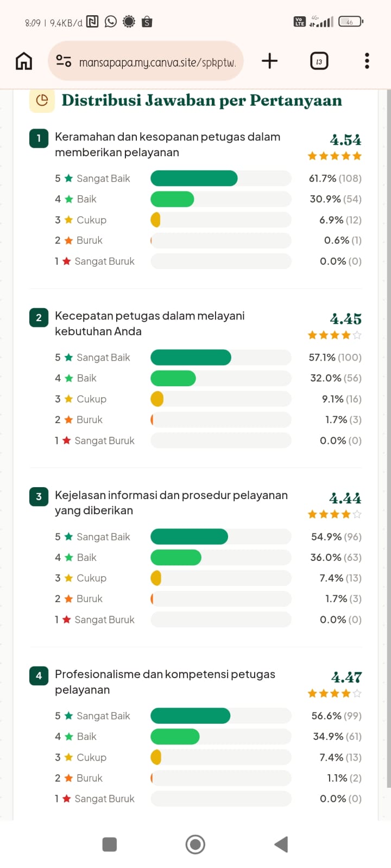Tap the WhatsApp notification icon in status bar
This screenshot has height=868, width=391.
point(111,22)
